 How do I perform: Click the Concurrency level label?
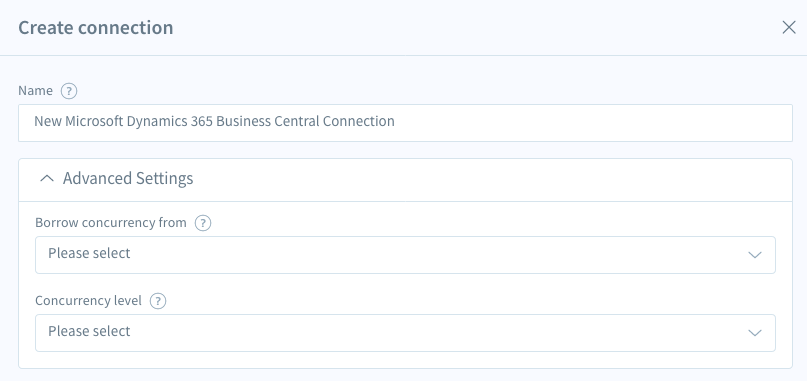pos(88,301)
